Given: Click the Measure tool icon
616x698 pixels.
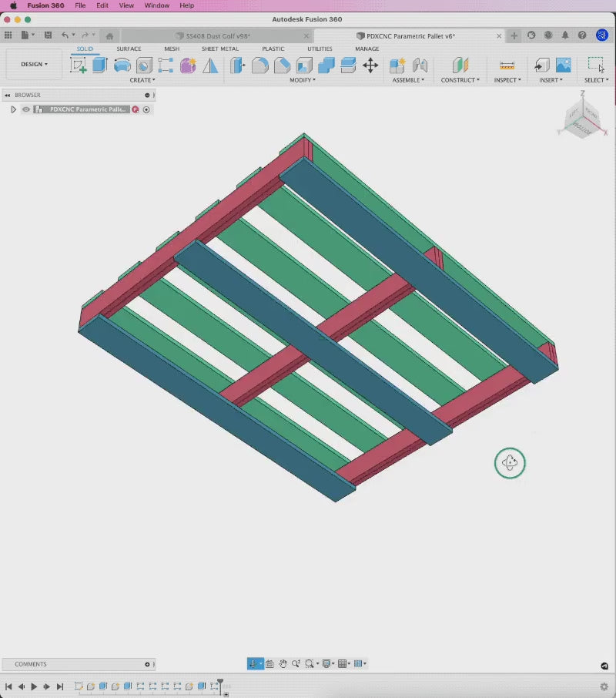Looking at the screenshot, I should coord(507,65).
